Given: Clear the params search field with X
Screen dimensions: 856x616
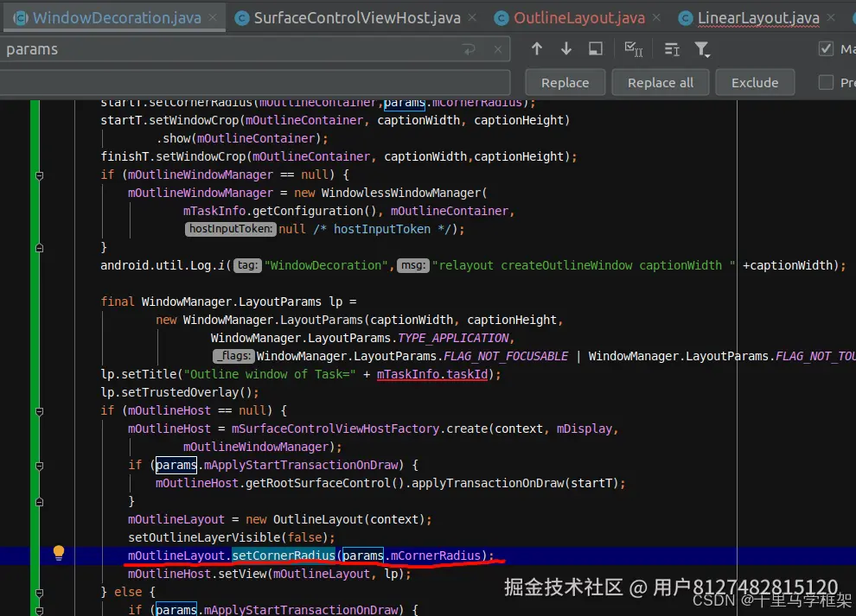Looking at the screenshot, I should pos(498,49).
